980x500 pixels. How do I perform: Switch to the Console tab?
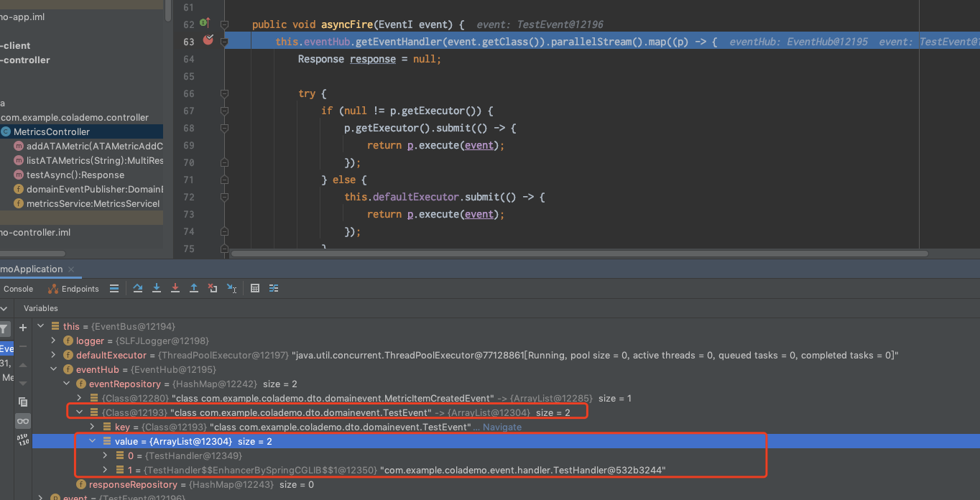click(x=18, y=289)
